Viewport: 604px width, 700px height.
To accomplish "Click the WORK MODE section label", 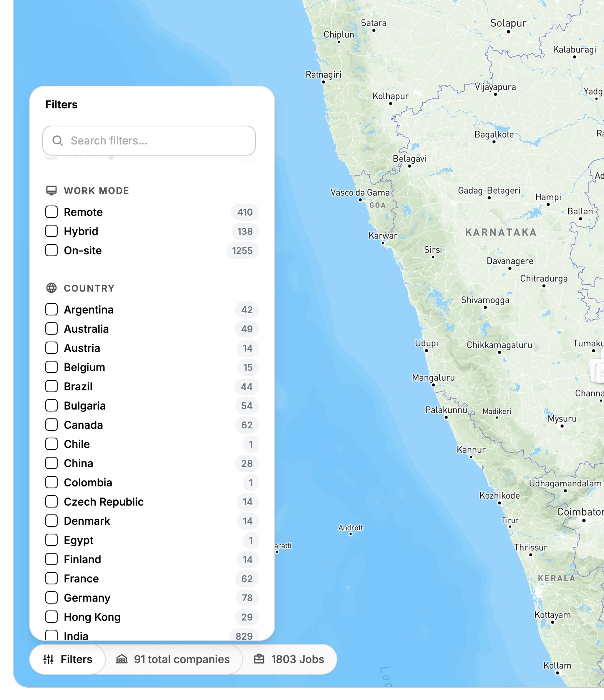I will tap(96, 191).
